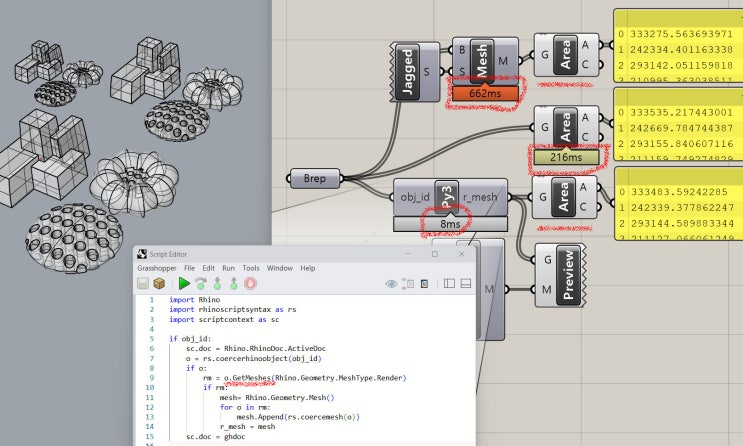Open the Window menu dropdown
The image size is (743, 446).
(280, 268)
